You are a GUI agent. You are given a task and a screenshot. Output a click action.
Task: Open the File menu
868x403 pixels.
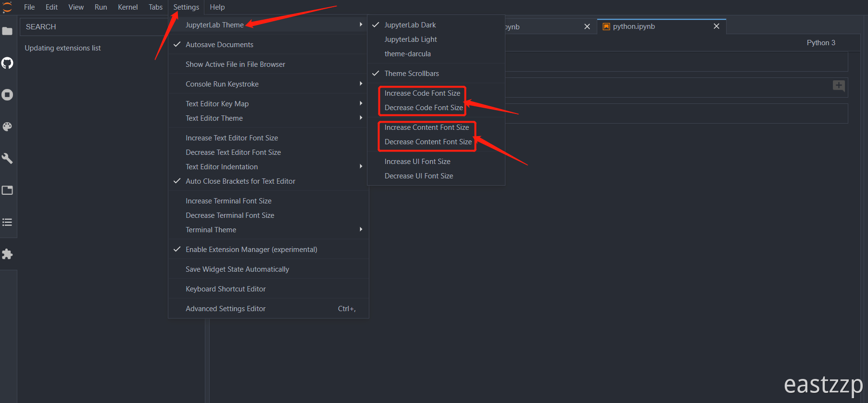(x=29, y=7)
